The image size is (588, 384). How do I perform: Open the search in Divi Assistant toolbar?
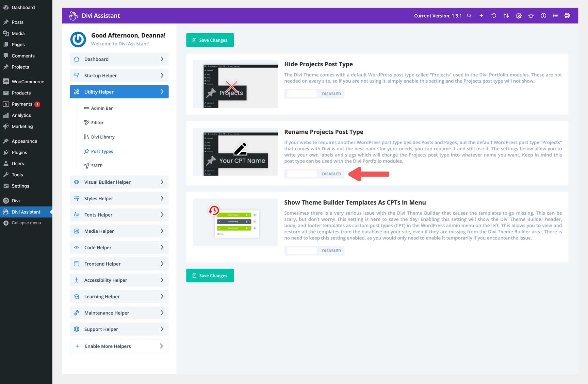[469, 15]
